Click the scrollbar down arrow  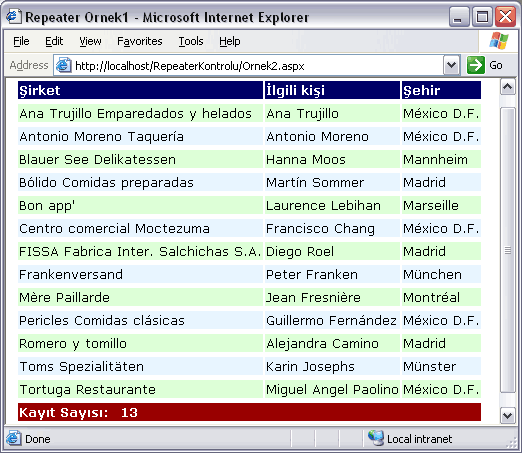(x=508, y=415)
